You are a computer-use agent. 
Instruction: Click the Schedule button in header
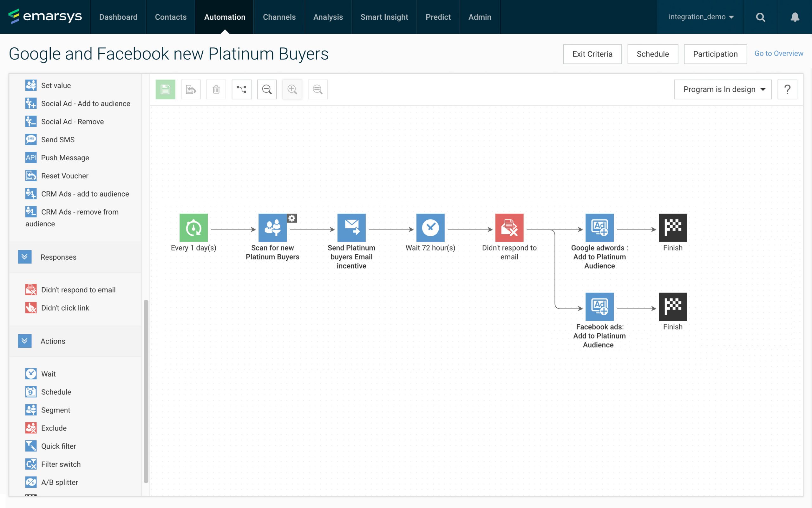[653, 54]
